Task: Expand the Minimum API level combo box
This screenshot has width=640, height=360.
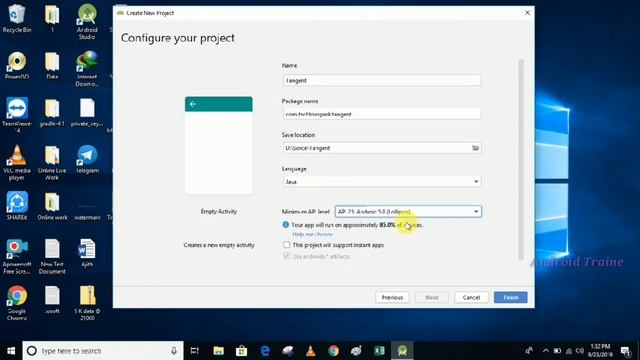Action: click(408, 211)
